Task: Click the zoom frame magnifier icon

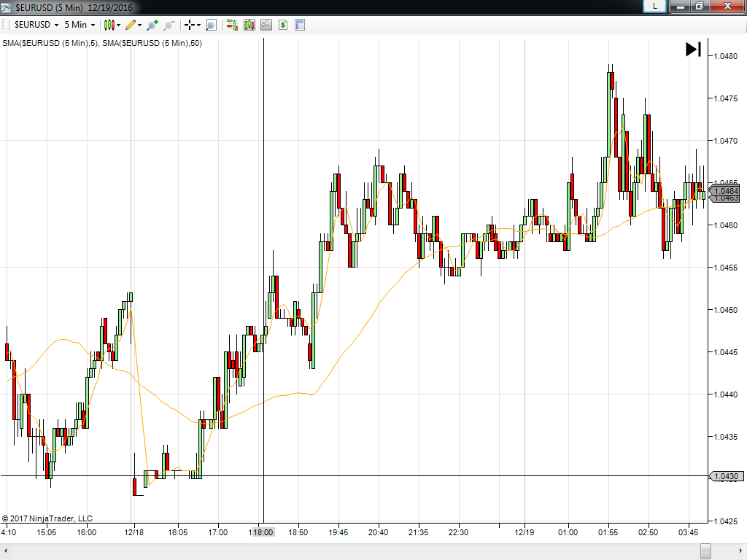Action: click(211, 25)
